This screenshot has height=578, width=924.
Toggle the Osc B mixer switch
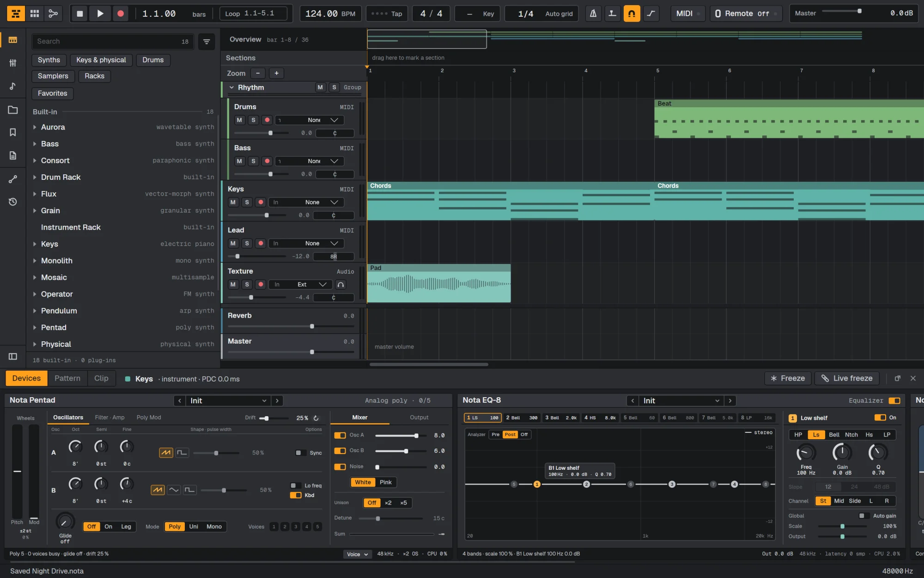340,450
